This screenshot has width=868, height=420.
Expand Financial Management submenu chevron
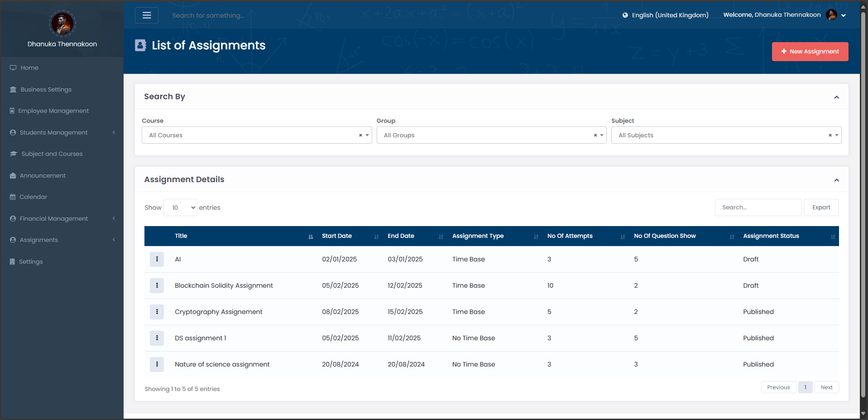114,218
